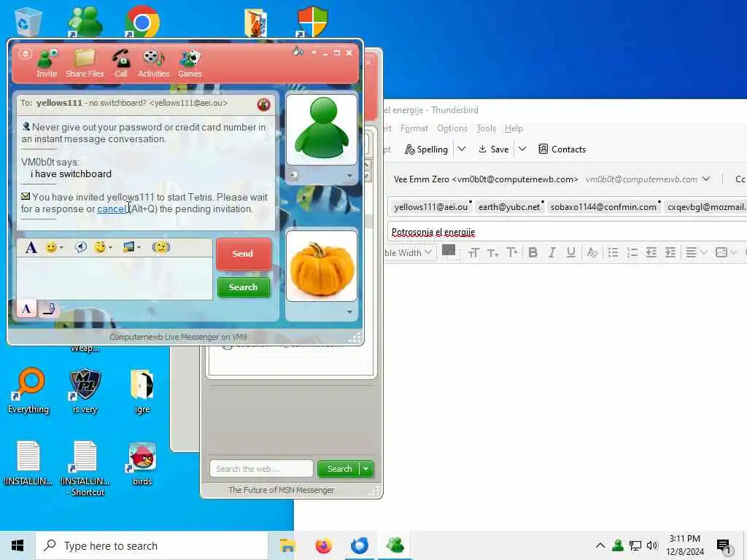Screen dimensions: 747x560
Task: Open the winks picker icon
Action: pos(99,246)
